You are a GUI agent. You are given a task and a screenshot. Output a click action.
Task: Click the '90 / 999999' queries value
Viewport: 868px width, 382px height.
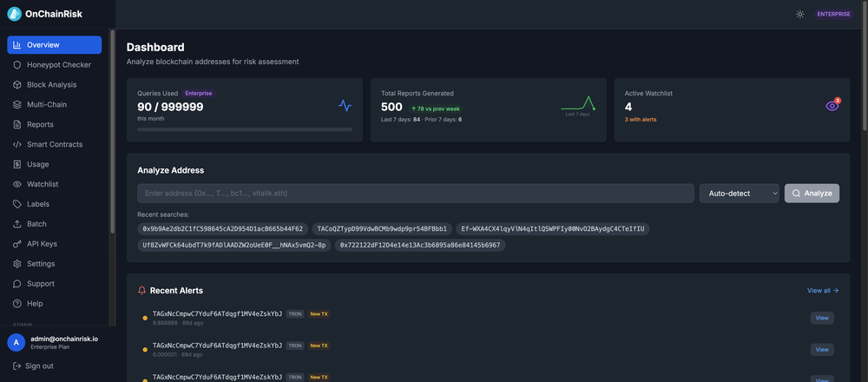pos(170,108)
